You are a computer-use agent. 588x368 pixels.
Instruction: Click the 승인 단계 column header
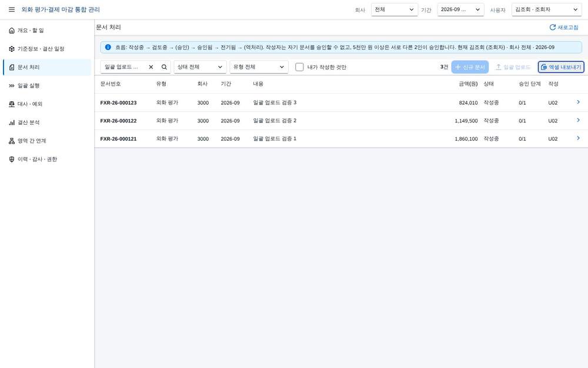[530, 84]
